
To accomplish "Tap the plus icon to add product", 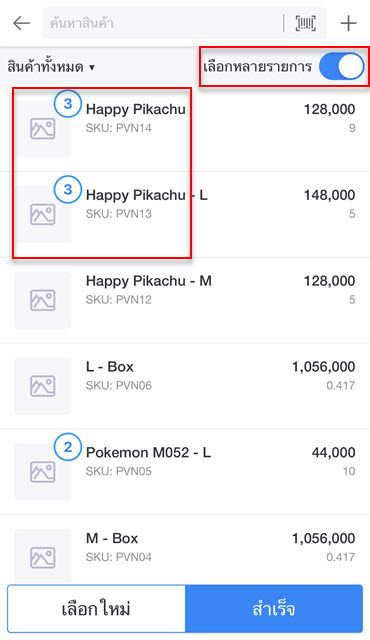I will click(348, 23).
